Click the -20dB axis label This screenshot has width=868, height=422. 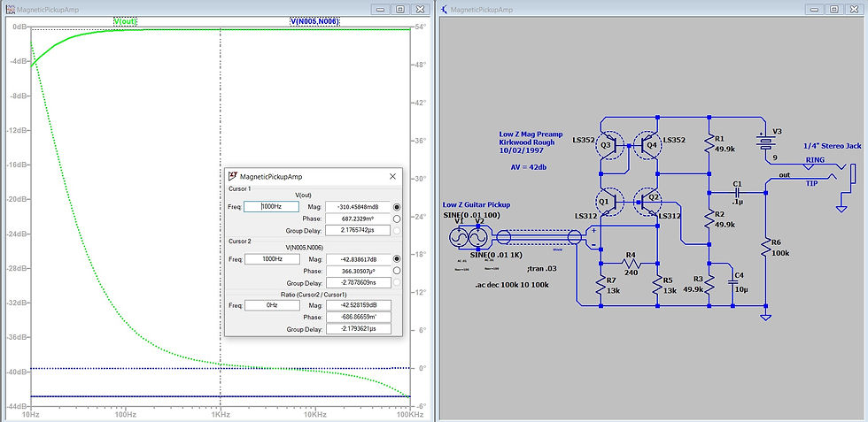tap(19, 199)
